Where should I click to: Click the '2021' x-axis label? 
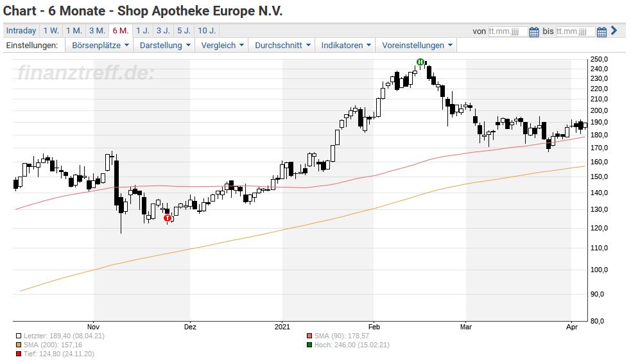click(x=282, y=327)
